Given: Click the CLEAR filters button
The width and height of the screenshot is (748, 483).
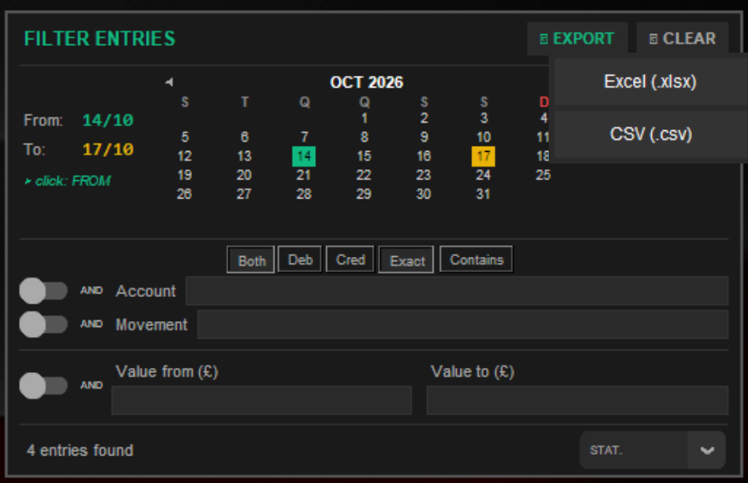Looking at the screenshot, I should (x=683, y=39).
